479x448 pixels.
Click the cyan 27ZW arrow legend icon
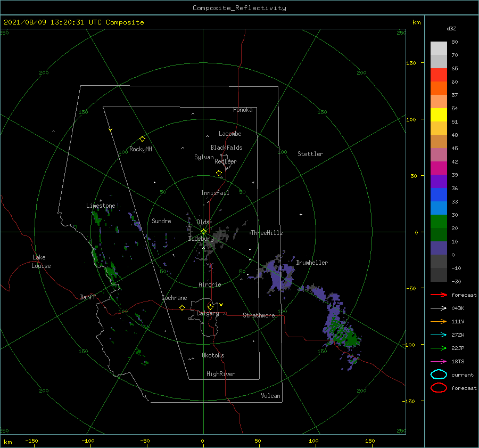point(439,335)
